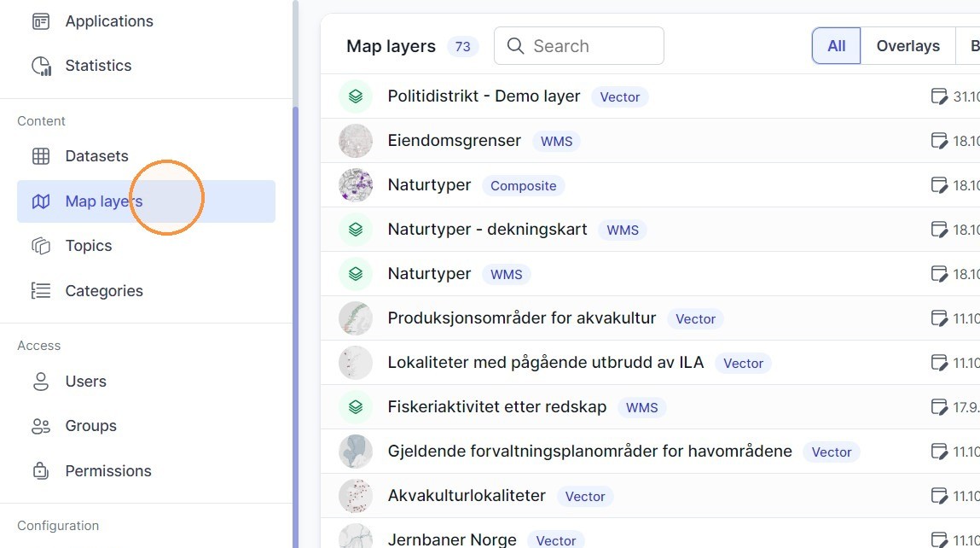Click the edited-date icon on Eiendomsgrenser row

939,141
